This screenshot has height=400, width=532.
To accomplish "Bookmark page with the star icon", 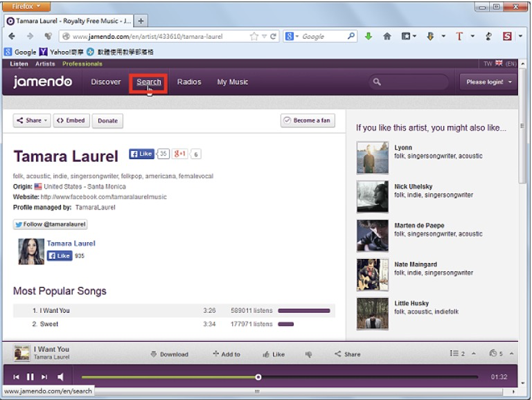I will click(254, 36).
